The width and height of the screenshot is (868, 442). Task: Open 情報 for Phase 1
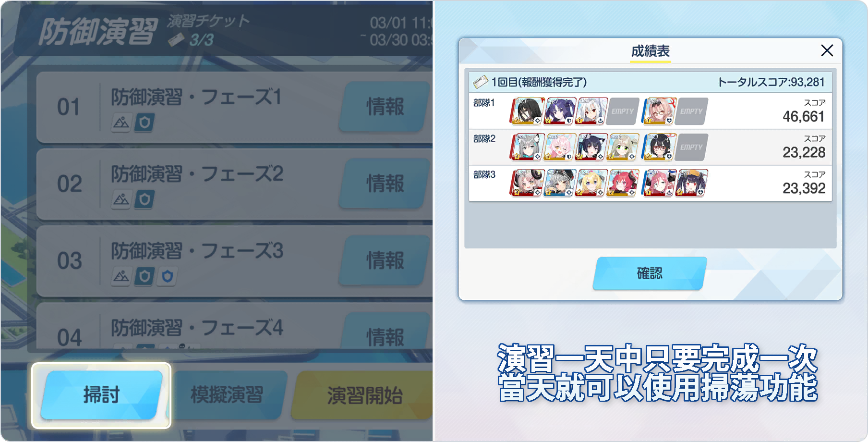[385, 107]
